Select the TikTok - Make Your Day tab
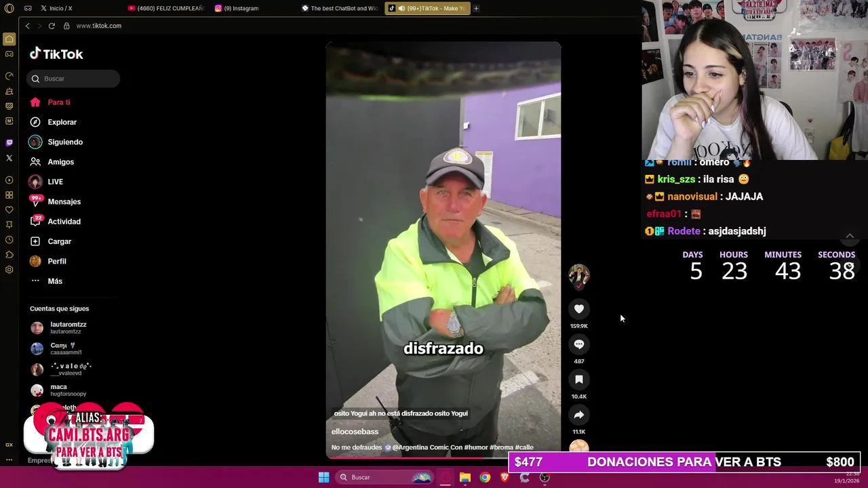The height and width of the screenshot is (488, 868). (427, 8)
